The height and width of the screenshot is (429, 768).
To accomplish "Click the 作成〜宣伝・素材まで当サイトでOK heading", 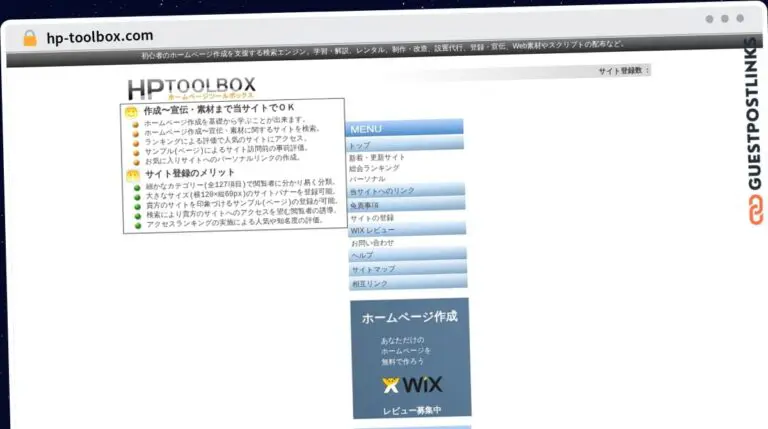I will point(219,109).
